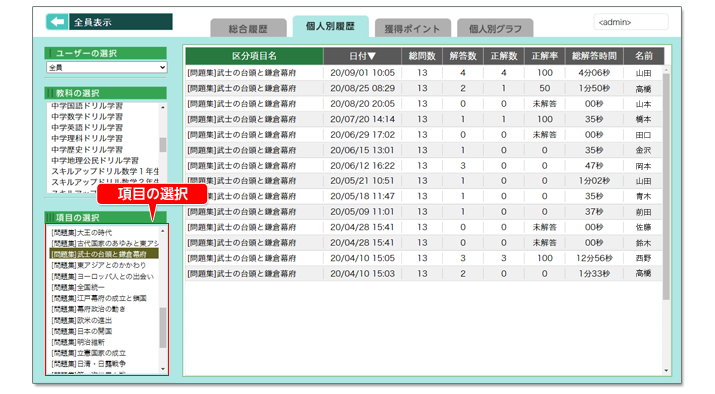715x394 pixels.
Task: Click the date cell 20/06/12 16:22
Action: (363, 166)
